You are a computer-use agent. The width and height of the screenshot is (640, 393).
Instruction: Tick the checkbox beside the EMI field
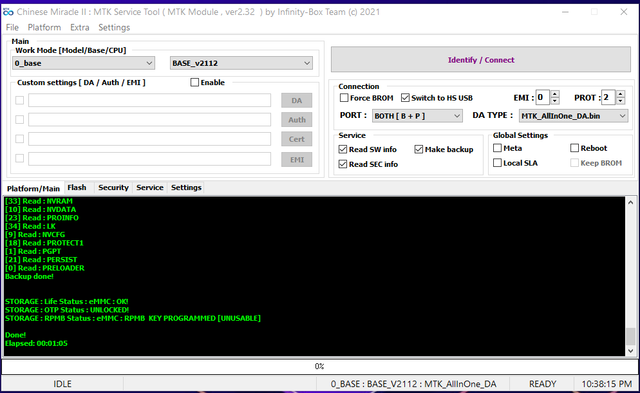[x=19, y=158]
